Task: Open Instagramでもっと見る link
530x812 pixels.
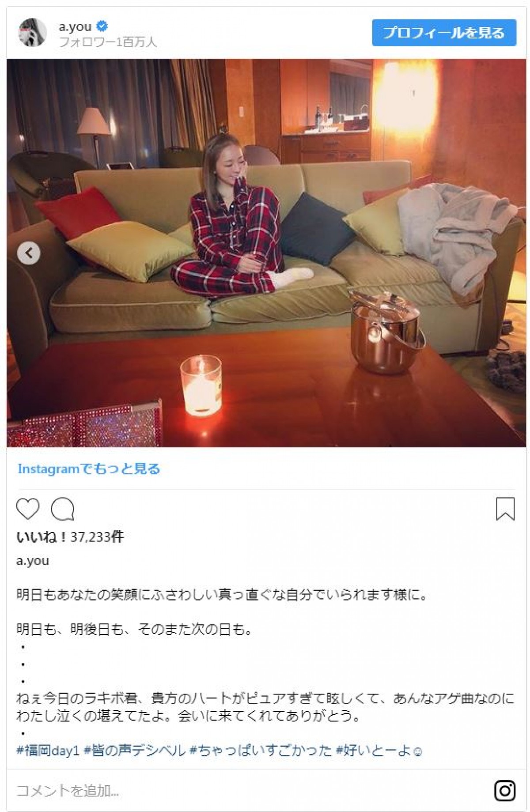Action: pos(89,469)
